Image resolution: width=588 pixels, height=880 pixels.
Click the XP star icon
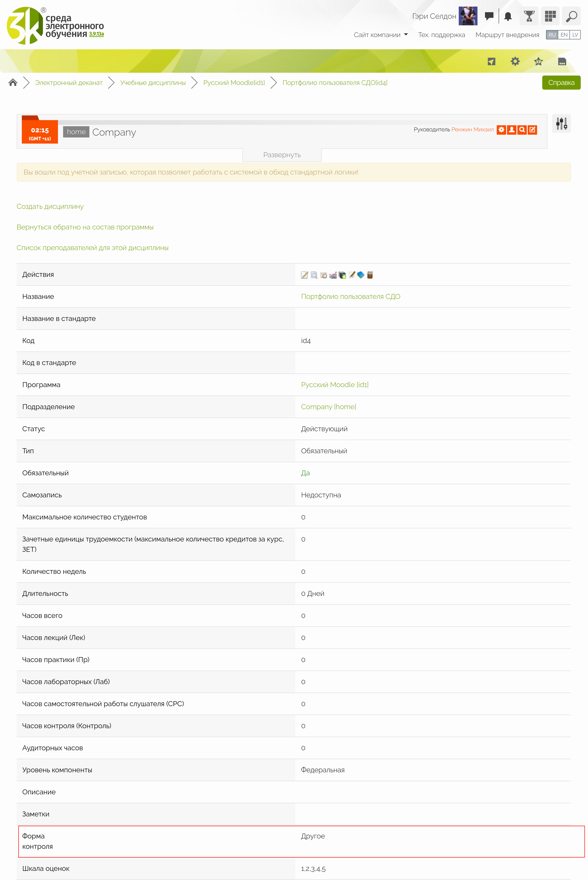[538, 61]
